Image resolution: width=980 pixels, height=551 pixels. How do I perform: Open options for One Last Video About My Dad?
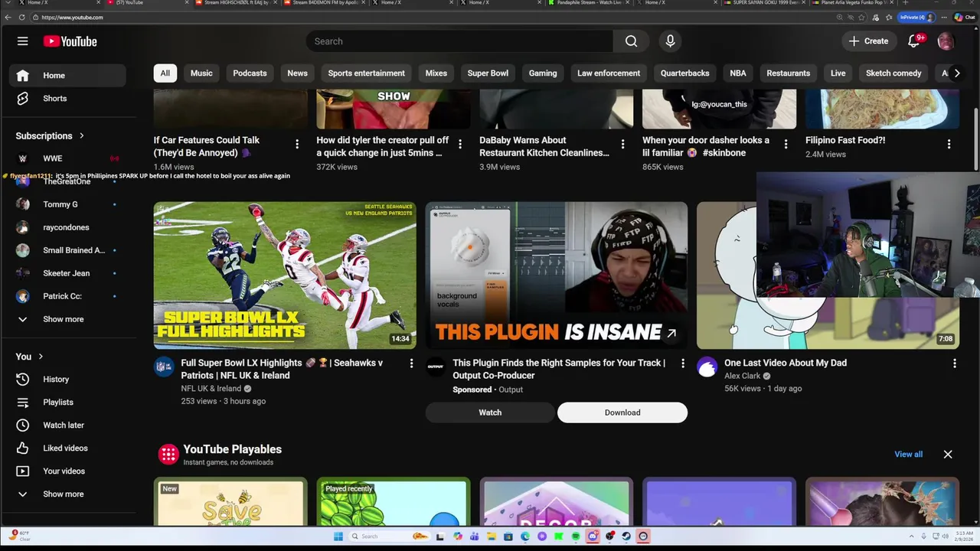point(954,364)
